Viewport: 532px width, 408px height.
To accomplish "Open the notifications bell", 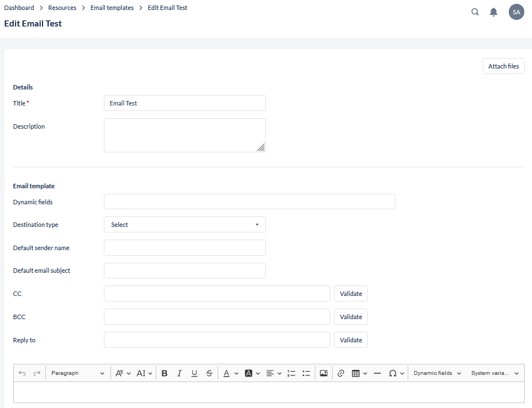I will coord(494,12).
